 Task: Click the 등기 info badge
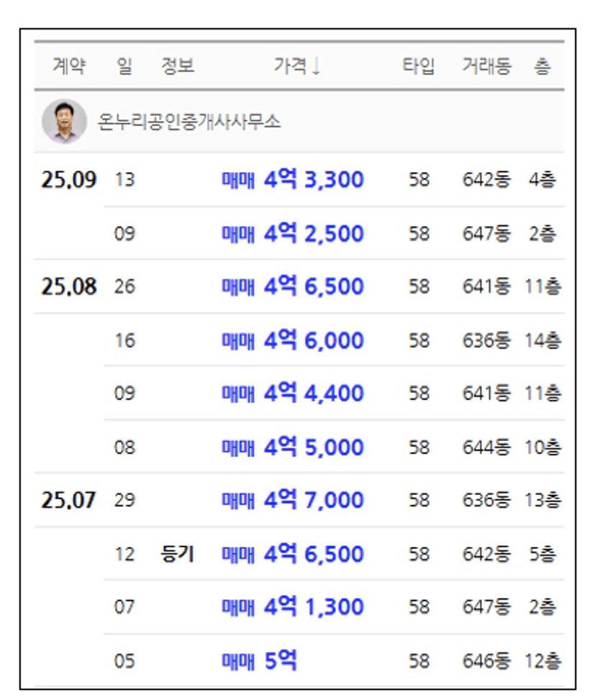click(177, 554)
